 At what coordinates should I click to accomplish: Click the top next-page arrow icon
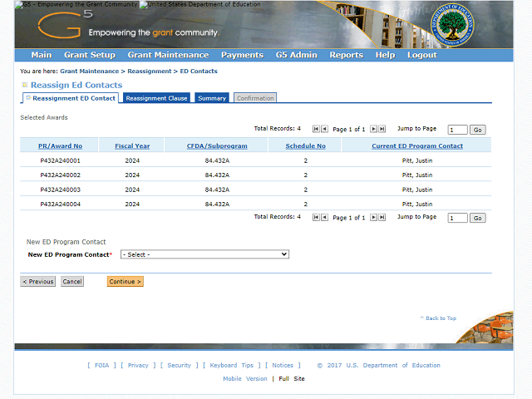(x=373, y=129)
